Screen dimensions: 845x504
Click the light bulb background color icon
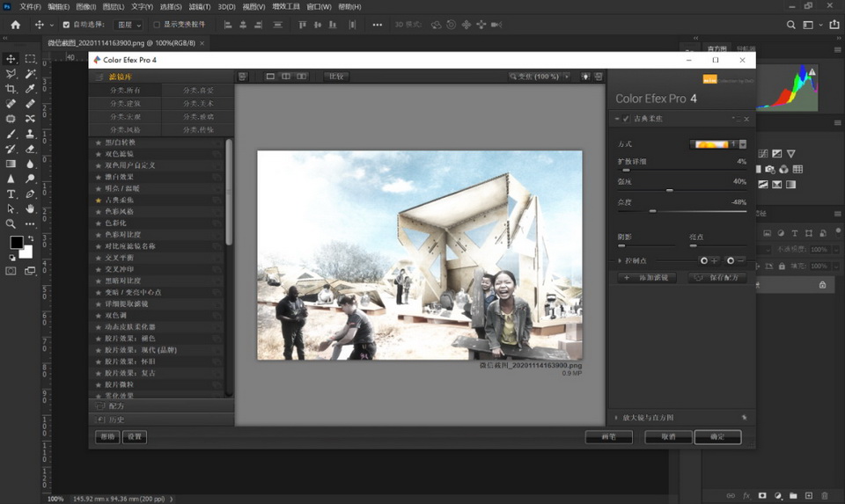click(584, 77)
